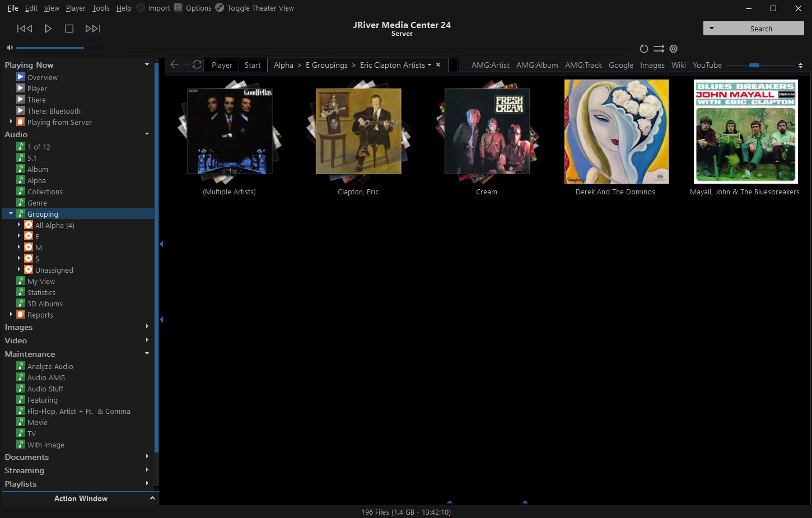The height and width of the screenshot is (518, 812).
Task: Open the DSP settings gear icon
Action: pyautogui.click(x=674, y=49)
